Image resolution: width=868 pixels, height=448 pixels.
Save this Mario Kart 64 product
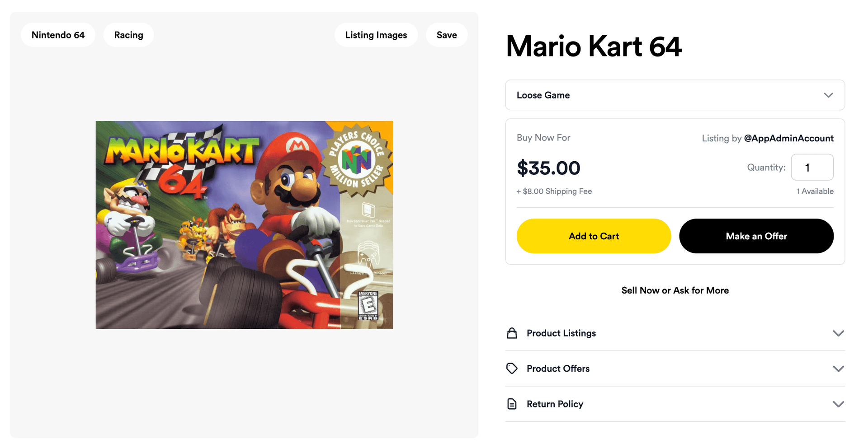[447, 34]
